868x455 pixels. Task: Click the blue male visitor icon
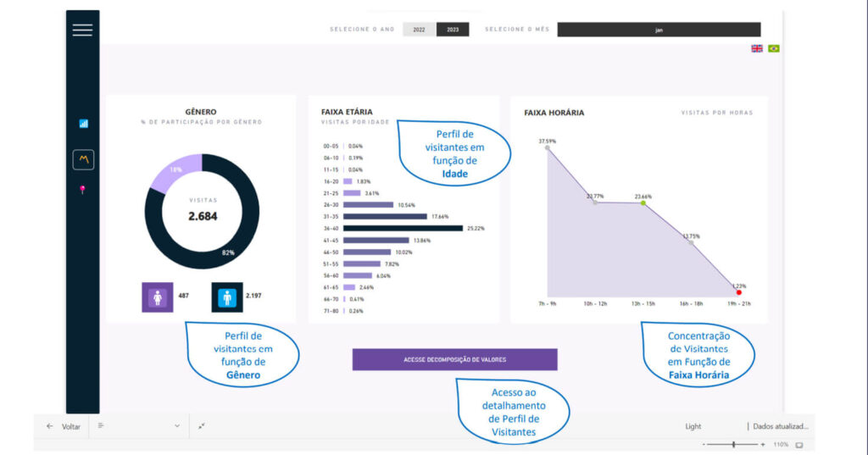click(x=226, y=297)
